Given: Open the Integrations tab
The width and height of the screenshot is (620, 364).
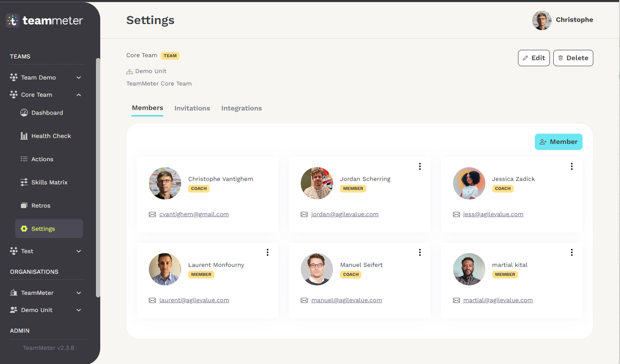Looking at the screenshot, I should pyautogui.click(x=241, y=108).
